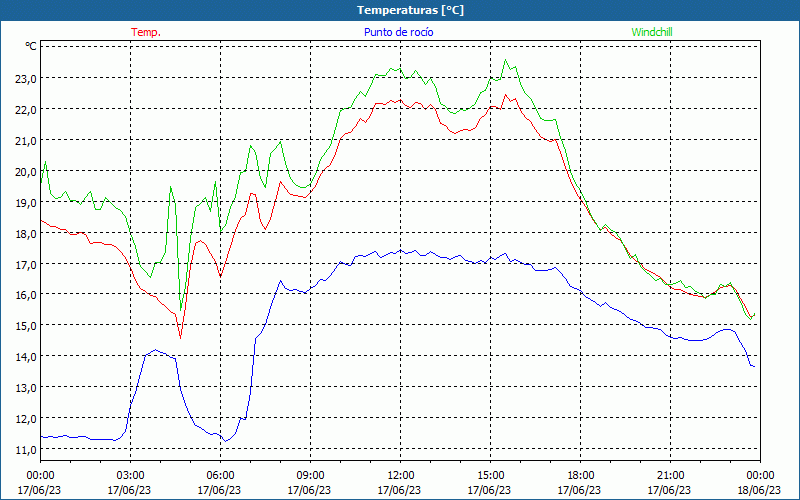Select the blue "Punto de rocío" legend label
The image size is (800, 500).
point(398,32)
